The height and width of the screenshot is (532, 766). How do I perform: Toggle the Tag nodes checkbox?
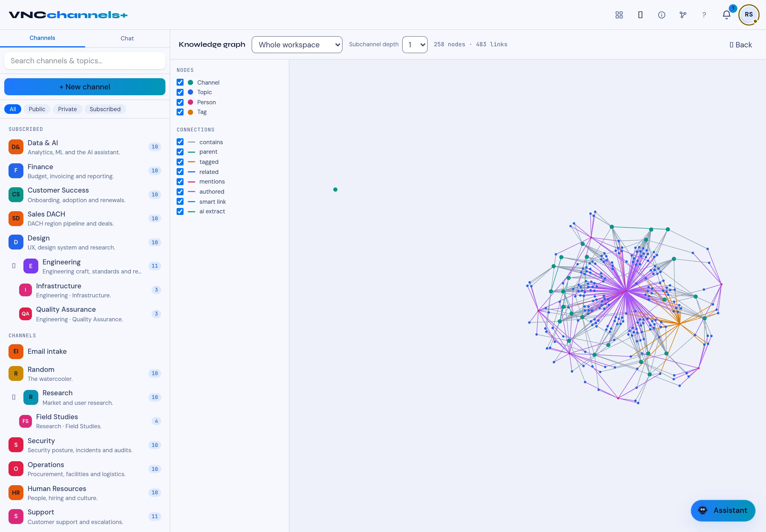coord(180,112)
